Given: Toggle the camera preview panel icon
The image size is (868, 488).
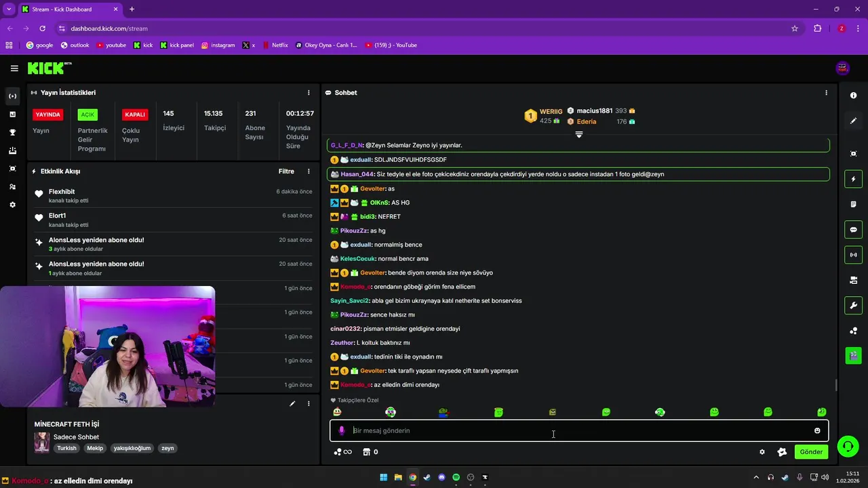Looking at the screenshot, I should coord(853,280).
